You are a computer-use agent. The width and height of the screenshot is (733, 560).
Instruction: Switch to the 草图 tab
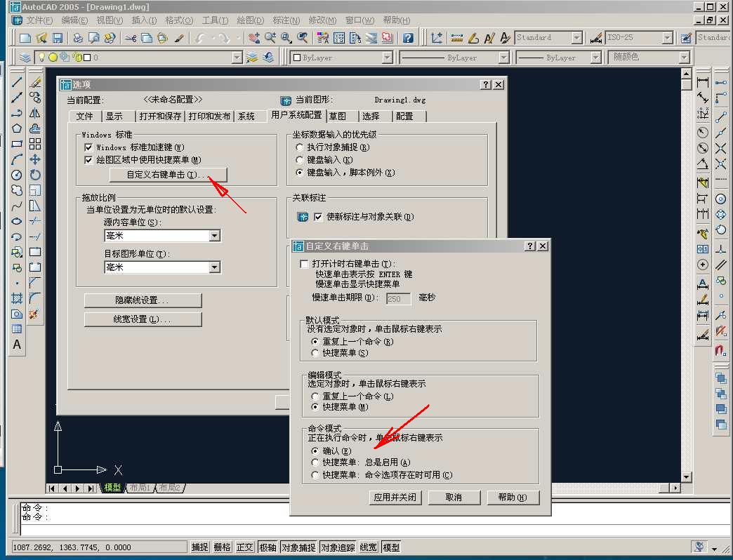(x=338, y=116)
